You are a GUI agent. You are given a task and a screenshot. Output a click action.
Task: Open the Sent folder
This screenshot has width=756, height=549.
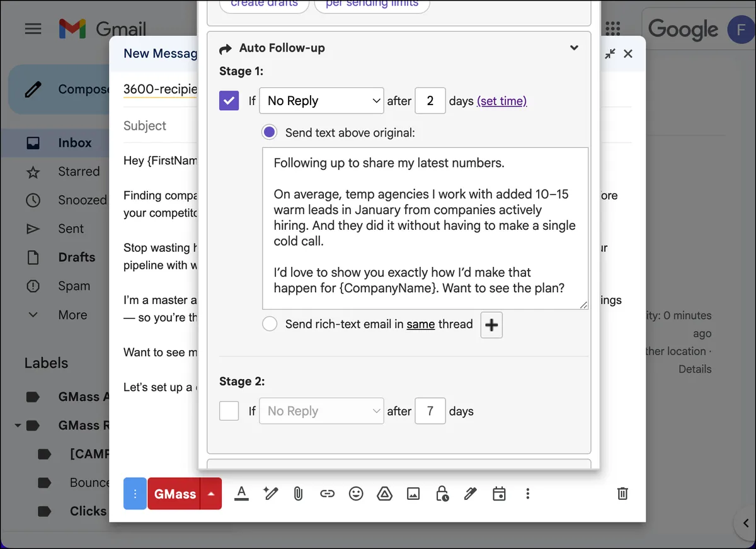click(x=71, y=229)
